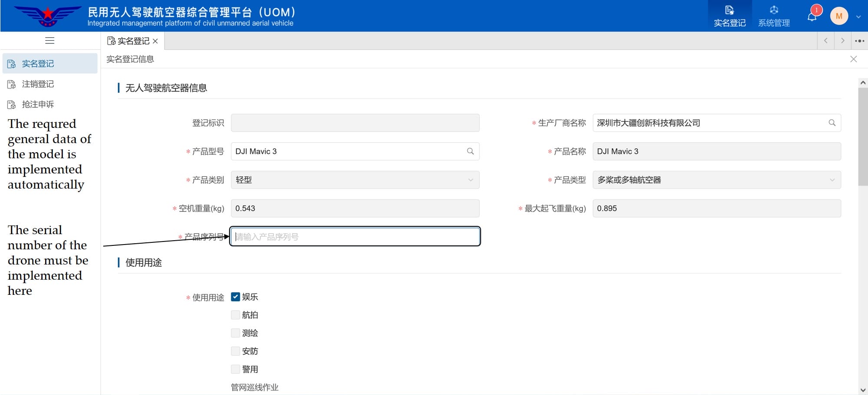The image size is (868, 395).
Task: Close the 实名登记信息 panel
Action: [x=853, y=59]
